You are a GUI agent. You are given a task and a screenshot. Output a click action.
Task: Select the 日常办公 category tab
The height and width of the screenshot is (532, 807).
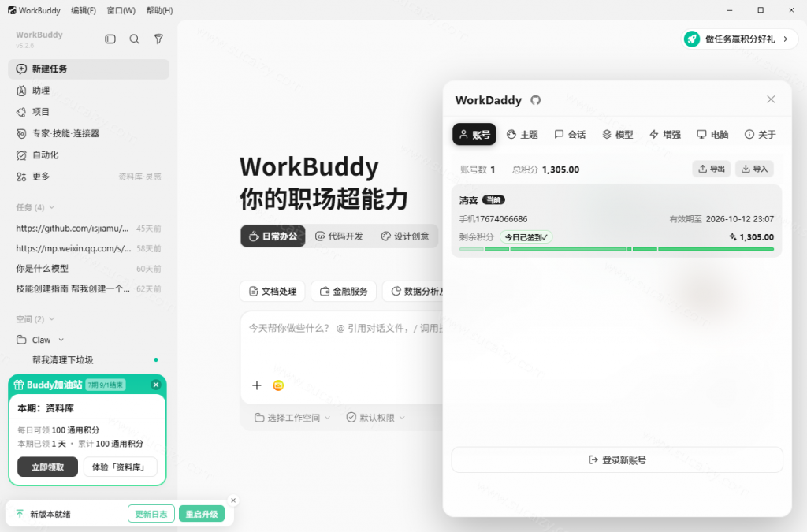[273, 236]
